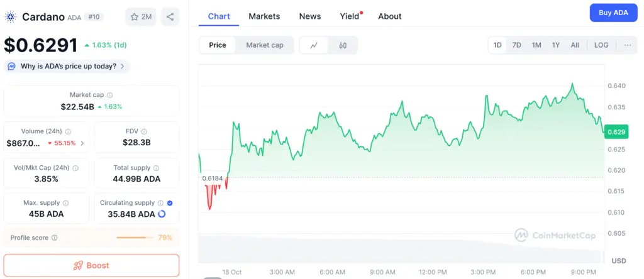Click the Market cap info icon
Screen dimensions: 644x279
pos(110,95)
